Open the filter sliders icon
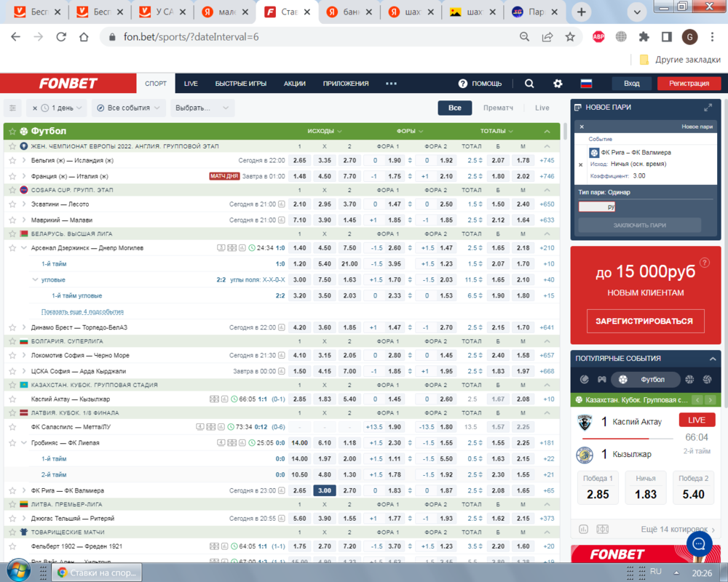The width and height of the screenshot is (728, 582). click(12, 108)
